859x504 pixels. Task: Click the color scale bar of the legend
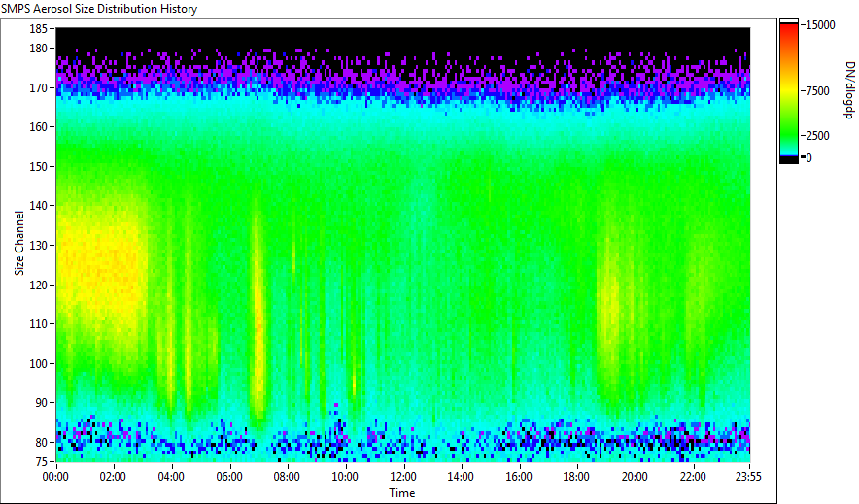tap(789, 91)
